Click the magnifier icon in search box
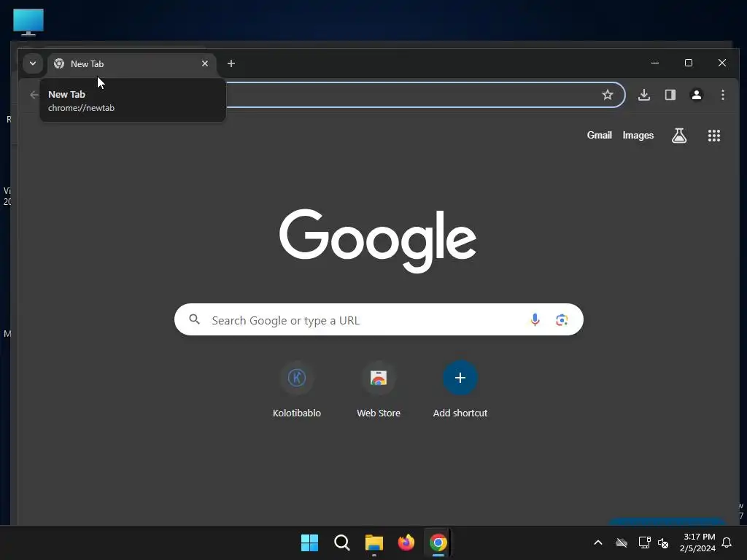The image size is (747, 560). pos(194,319)
